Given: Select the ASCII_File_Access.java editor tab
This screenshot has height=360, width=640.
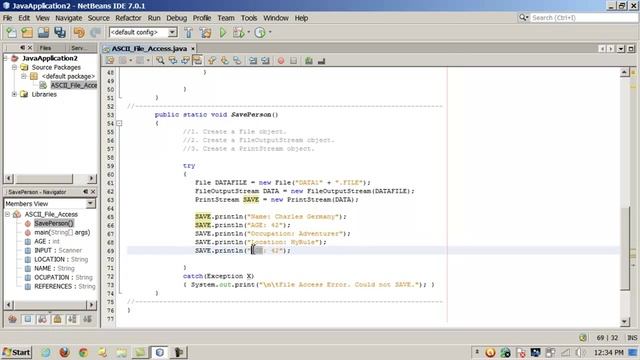Looking at the screenshot, I should tap(149, 49).
